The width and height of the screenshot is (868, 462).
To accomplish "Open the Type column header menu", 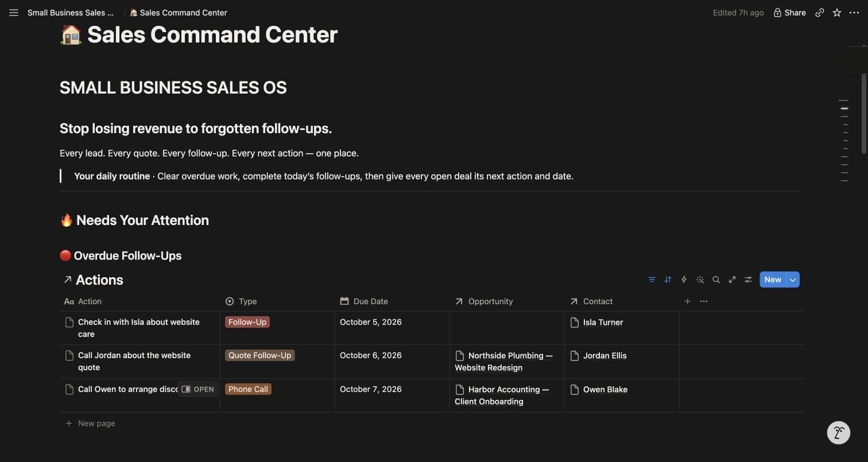I will tap(278, 301).
